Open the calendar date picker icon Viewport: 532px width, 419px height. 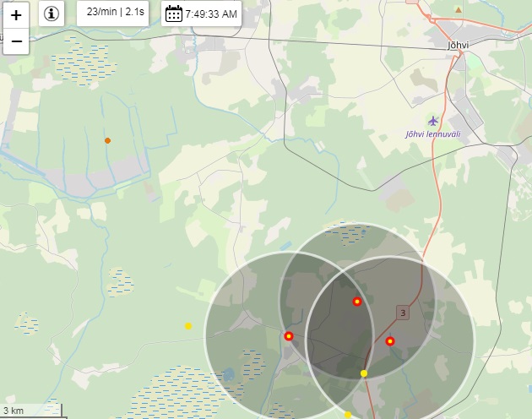pyautogui.click(x=173, y=14)
